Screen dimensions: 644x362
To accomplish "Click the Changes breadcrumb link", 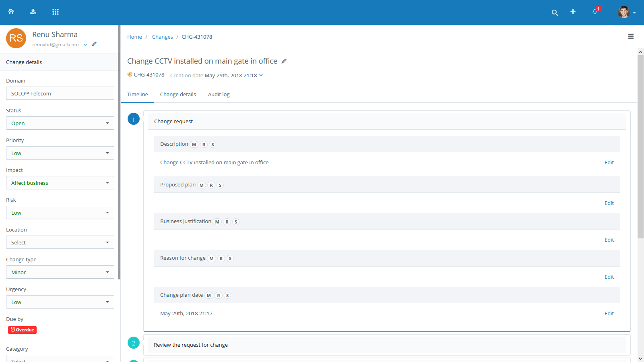I will click(x=162, y=37).
